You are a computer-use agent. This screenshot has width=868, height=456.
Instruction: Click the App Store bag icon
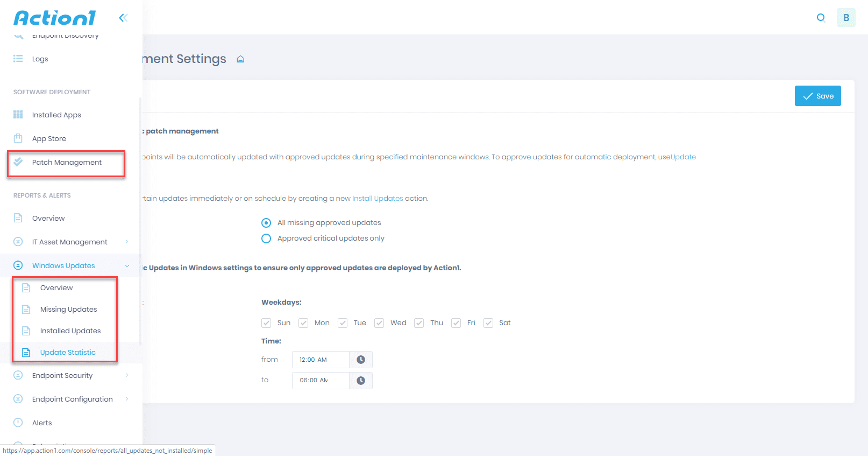click(18, 138)
